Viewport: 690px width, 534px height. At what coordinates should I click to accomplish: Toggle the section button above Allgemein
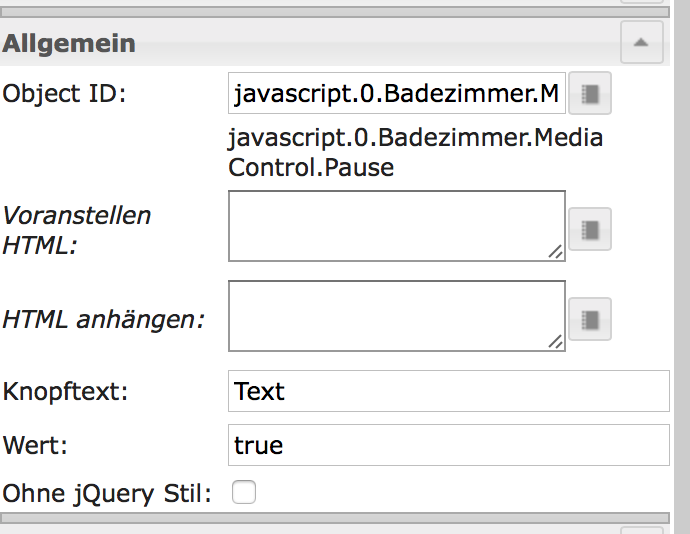click(x=641, y=3)
